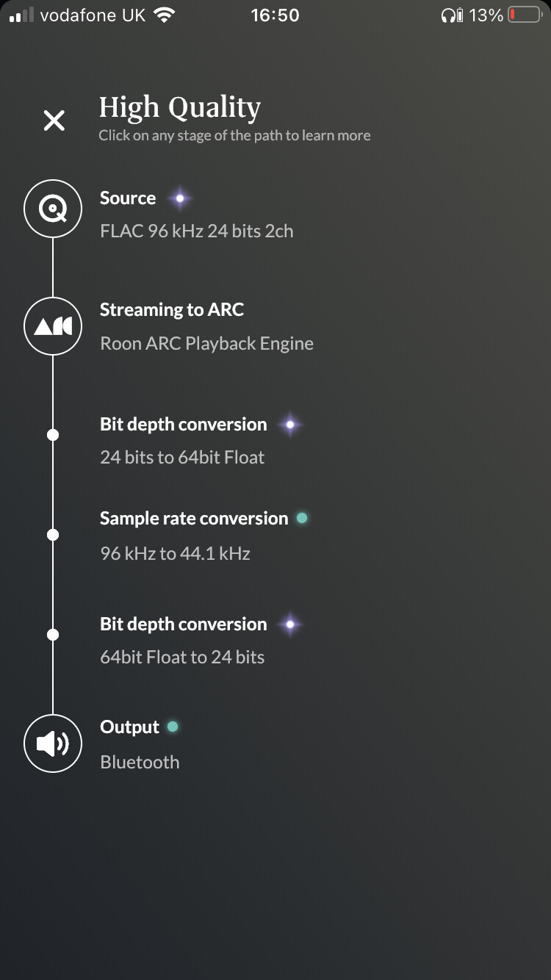This screenshot has width=551, height=980.
Task: Close the signal path screen
Action: pos(54,120)
